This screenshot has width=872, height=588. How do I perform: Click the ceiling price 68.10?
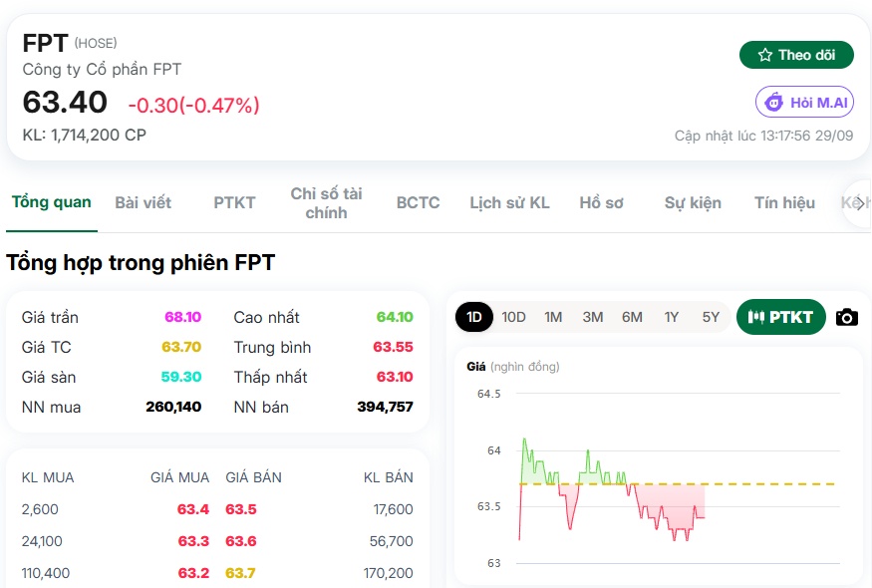click(x=183, y=317)
